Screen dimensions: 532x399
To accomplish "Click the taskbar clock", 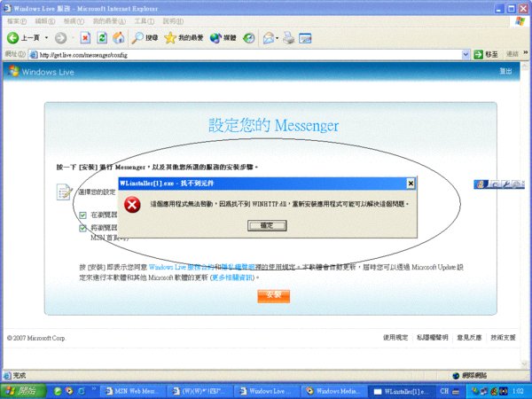I will tap(518, 391).
